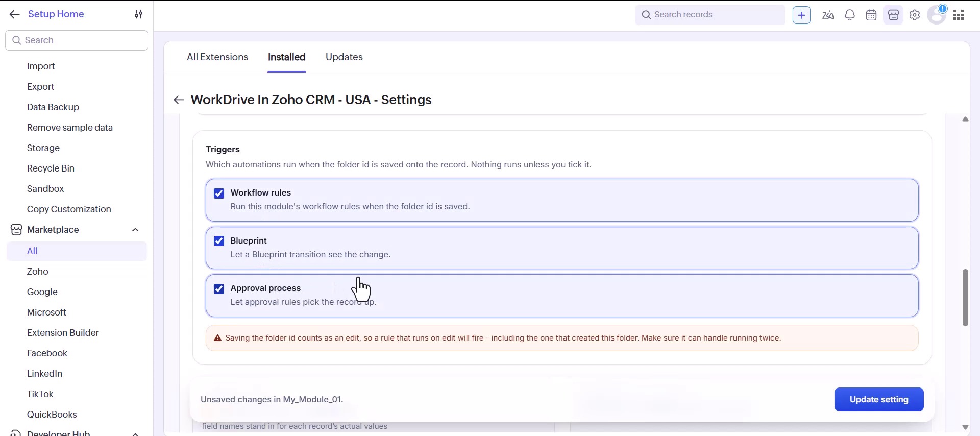Select All under Marketplace

pos(77,251)
